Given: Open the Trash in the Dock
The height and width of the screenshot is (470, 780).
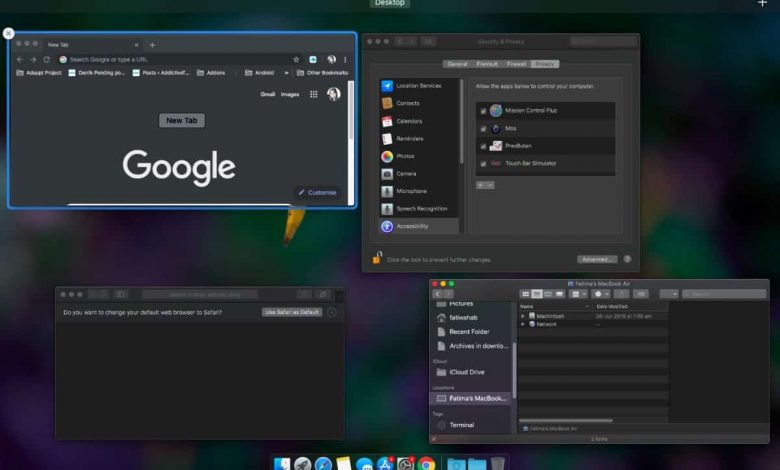Looking at the screenshot, I should tap(497, 464).
